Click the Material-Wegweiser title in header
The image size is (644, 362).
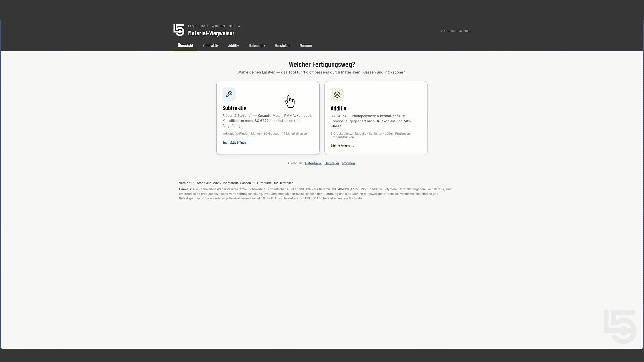tap(211, 33)
